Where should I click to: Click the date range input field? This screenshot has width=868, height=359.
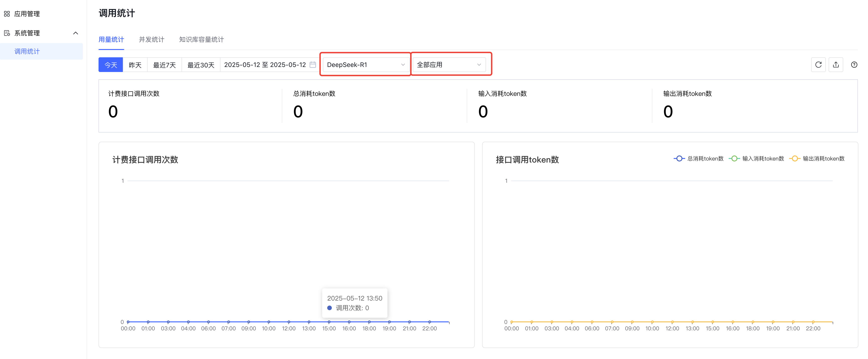tap(265, 65)
